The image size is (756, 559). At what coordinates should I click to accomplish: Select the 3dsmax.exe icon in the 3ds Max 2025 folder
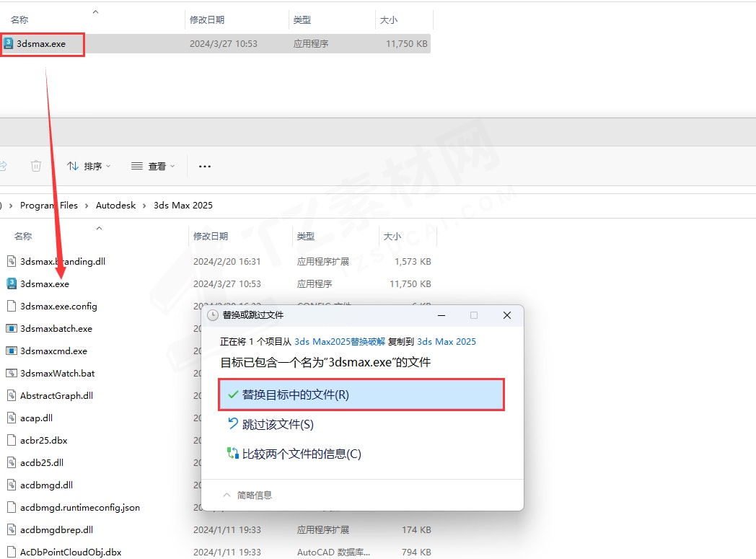12,284
